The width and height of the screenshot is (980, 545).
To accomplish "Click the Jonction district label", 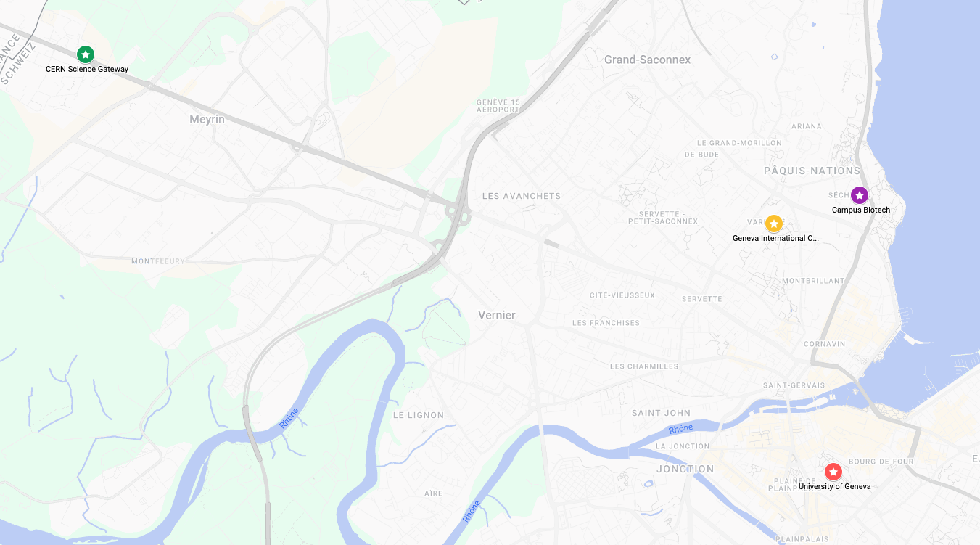I will click(x=685, y=469).
